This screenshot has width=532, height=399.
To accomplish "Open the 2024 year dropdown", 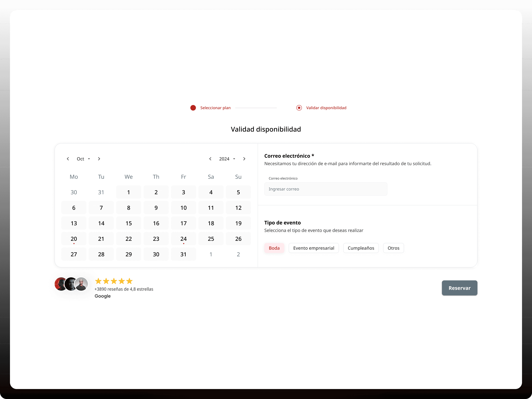I will (227, 159).
